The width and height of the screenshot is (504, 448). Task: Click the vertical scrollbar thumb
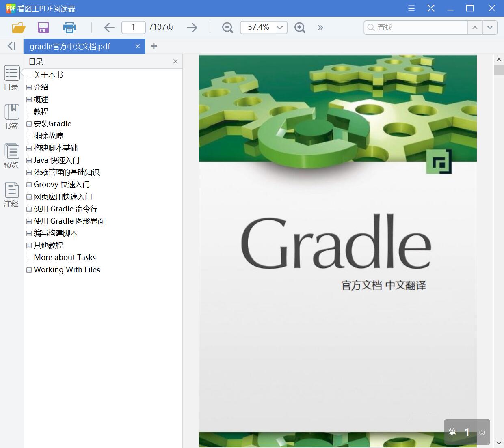pos(499,70)
